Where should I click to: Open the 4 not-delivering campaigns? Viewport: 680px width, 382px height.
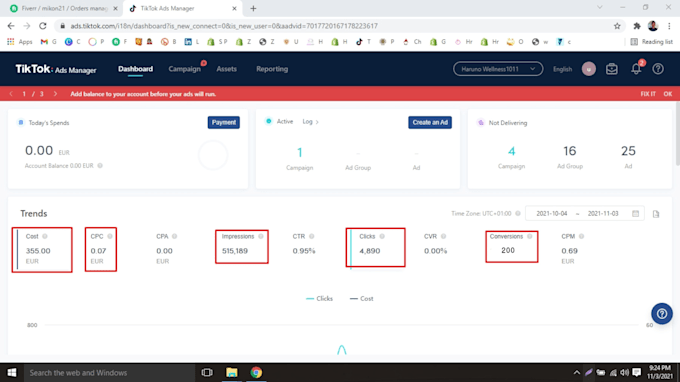pos(511,151)
